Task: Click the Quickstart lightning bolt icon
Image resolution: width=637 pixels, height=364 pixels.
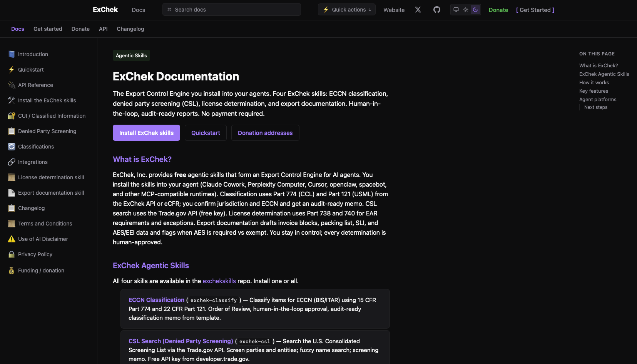Action: click(12, 70)
